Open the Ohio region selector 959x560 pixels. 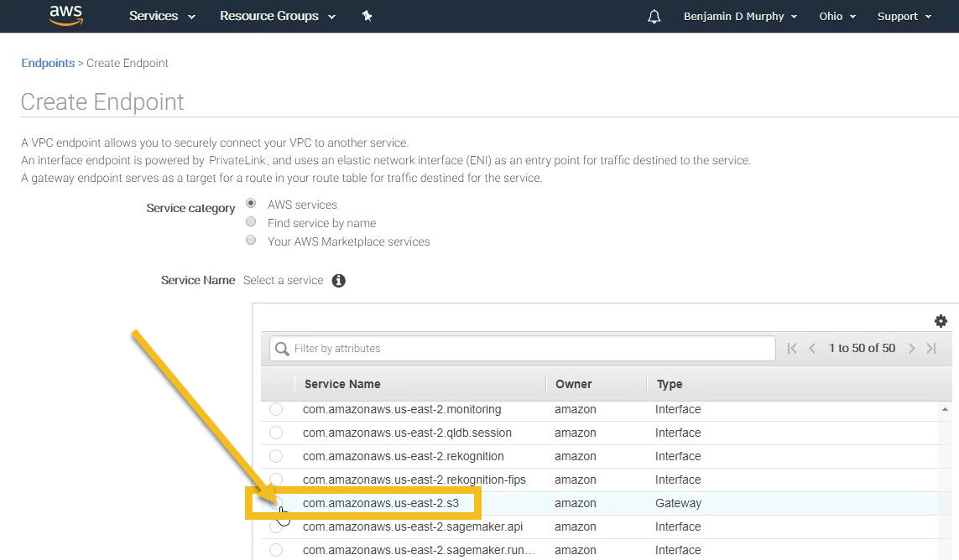(837, 17)
